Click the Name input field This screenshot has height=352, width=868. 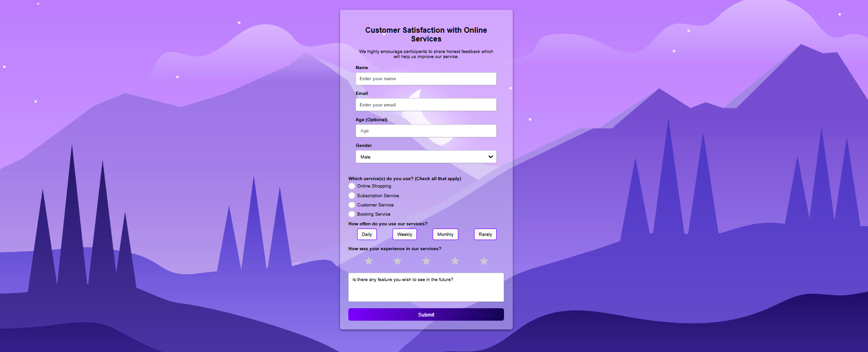[x=426, y=78]
